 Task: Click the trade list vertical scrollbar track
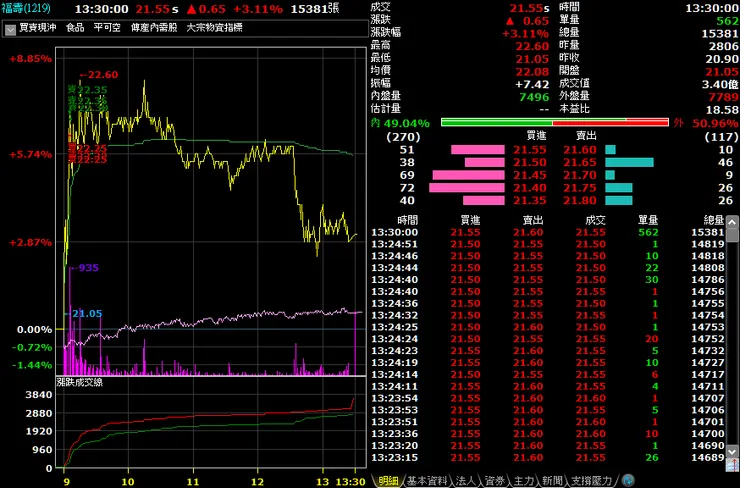click(x=732, y=337)
